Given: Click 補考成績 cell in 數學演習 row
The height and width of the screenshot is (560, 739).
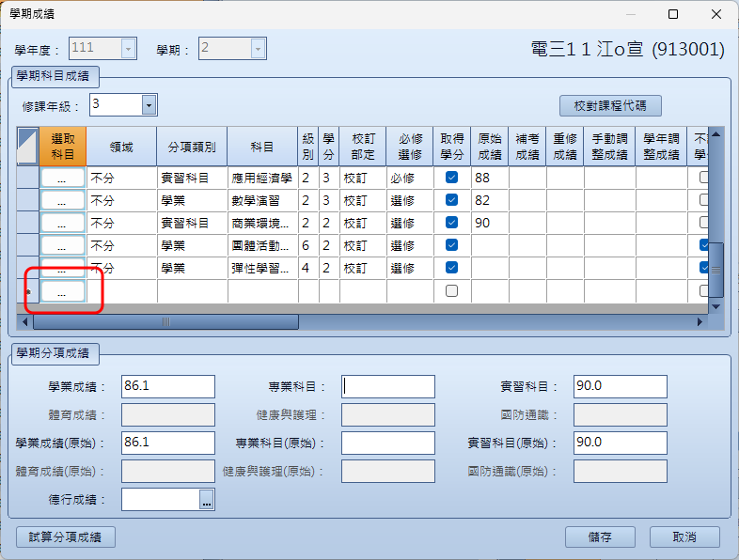Looking at the screenshot, I should pos(527,201).
